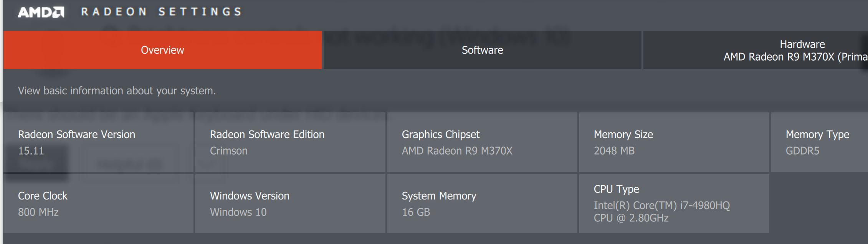868x244 pixels.
Task: Click the Radeon Settings title text
Action: (x=161, y=12)
